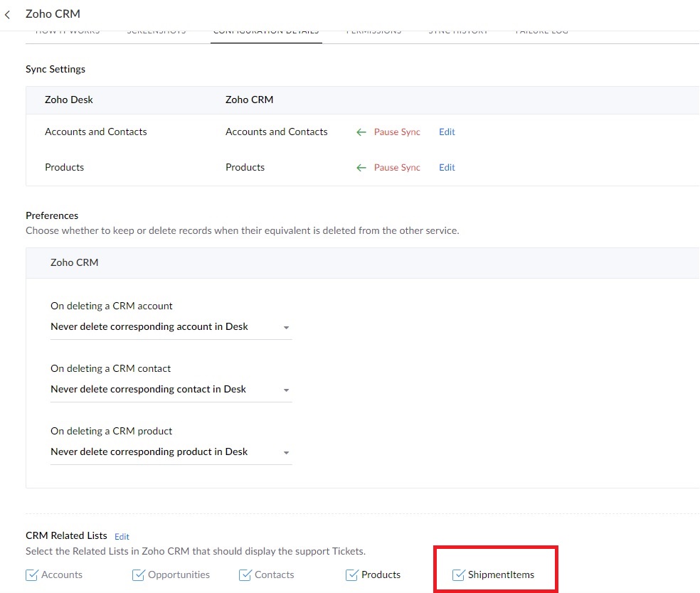700x593 pixels.
Task: Click Accounts and Contacts under Zoho CRM column
Action: (x=276, y=132)
